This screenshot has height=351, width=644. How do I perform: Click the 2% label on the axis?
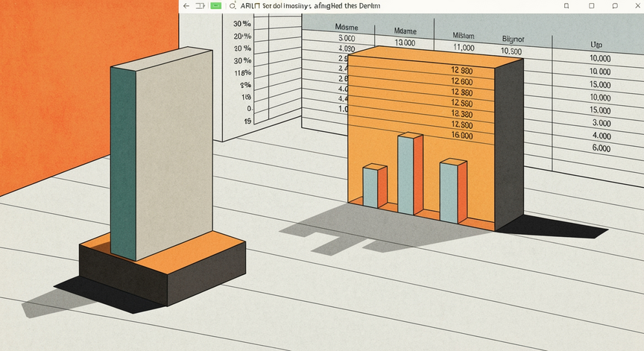coord(246,86)
